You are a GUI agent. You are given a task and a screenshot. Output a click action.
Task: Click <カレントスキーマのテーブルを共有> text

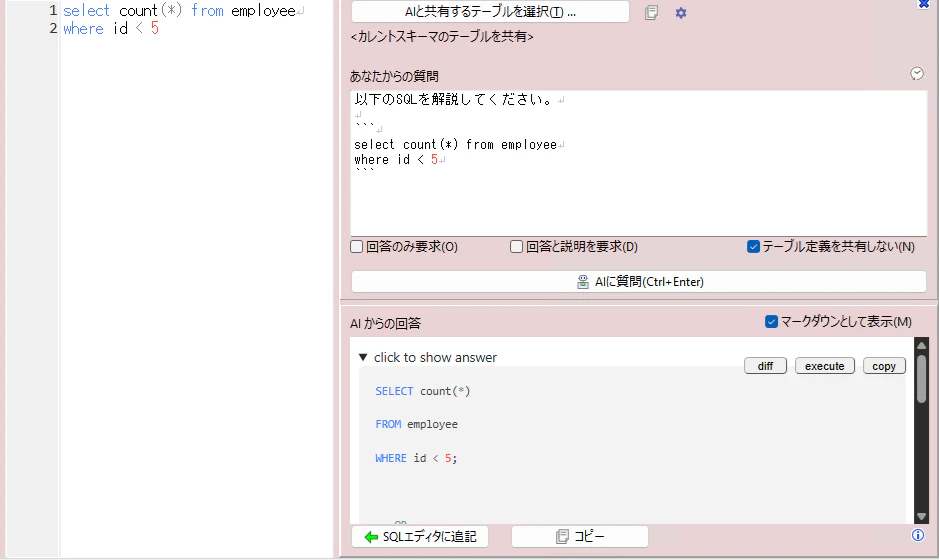click(x=442, y=37)
